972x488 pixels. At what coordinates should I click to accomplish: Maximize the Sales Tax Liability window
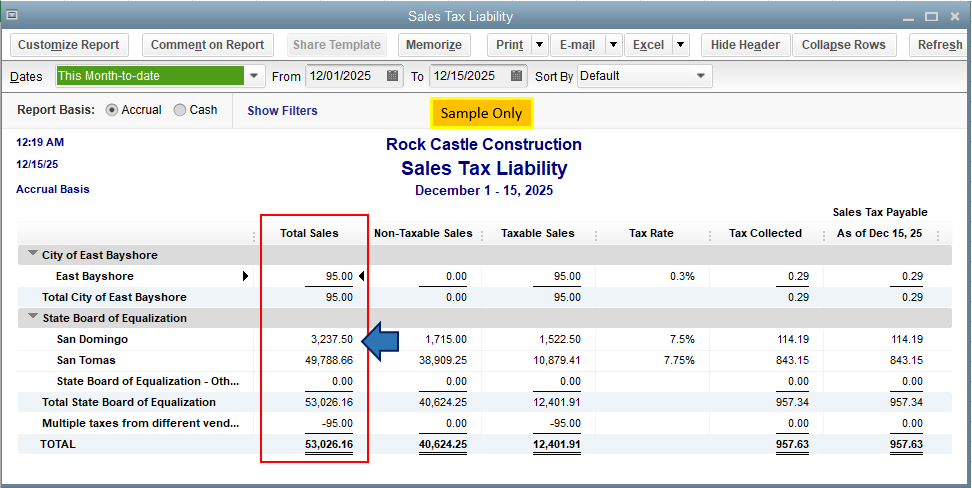(x=932, y=16)
